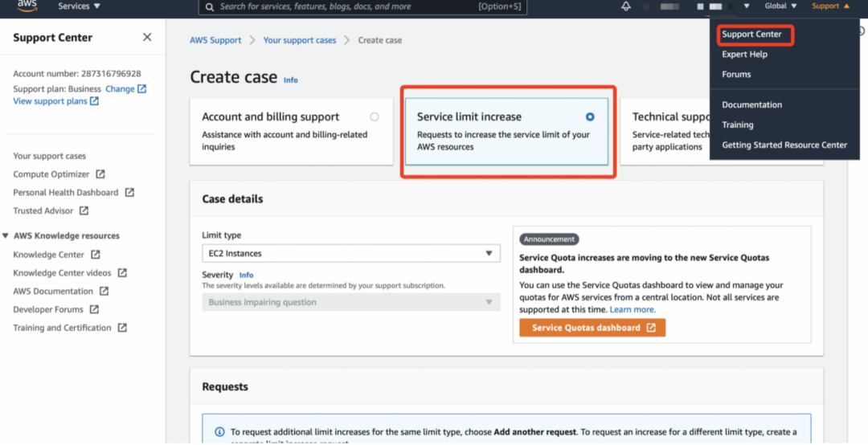Open Training and Certification link
This screenshot has height=445, width=868.
62,328
